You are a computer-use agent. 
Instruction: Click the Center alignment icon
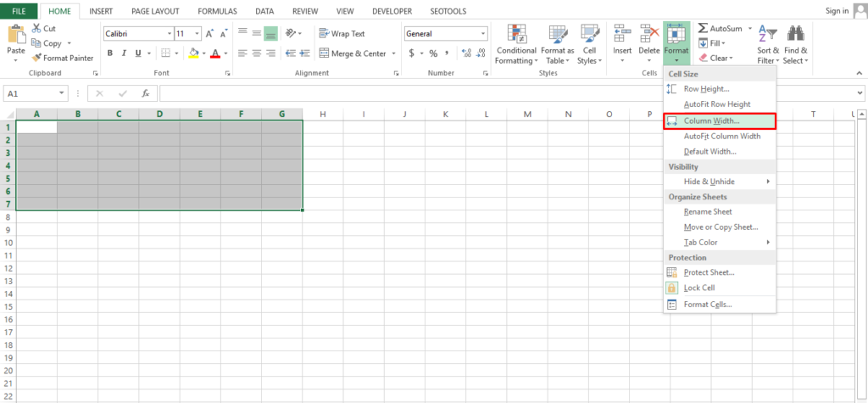pyautogui.click(x=256, y=53)
